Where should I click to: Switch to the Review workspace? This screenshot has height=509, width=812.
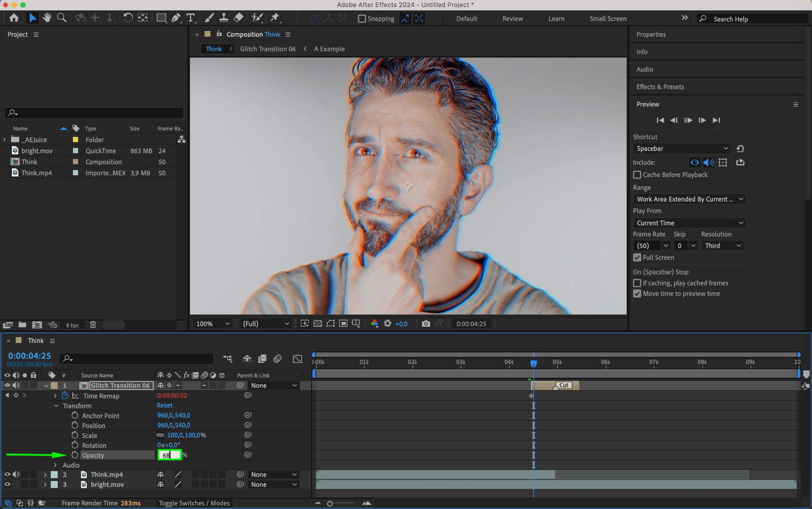point(512,19)
